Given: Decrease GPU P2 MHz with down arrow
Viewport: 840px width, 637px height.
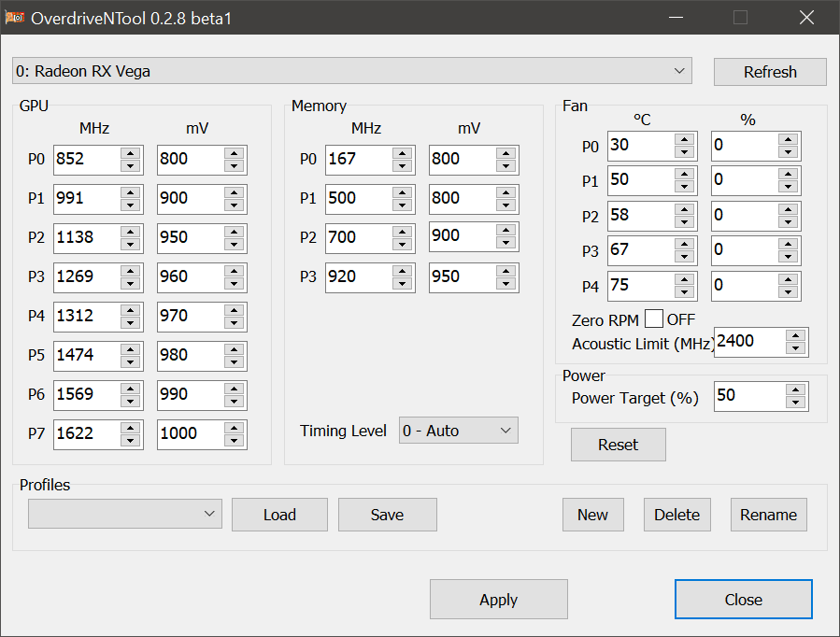Looking at the screenshot, I should coord(131,245).
